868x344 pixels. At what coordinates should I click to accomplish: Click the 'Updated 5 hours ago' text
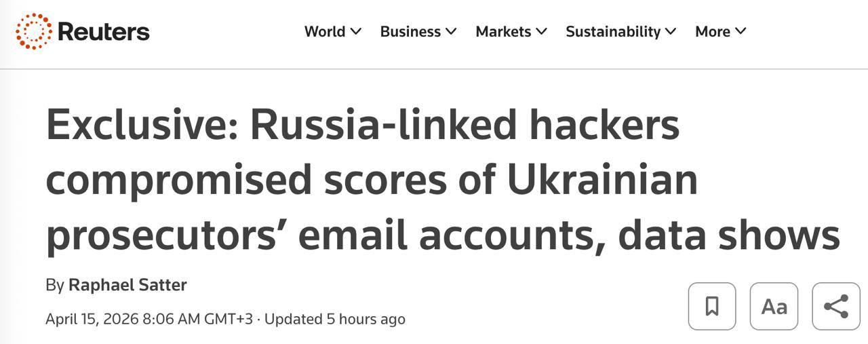(335, 319)
